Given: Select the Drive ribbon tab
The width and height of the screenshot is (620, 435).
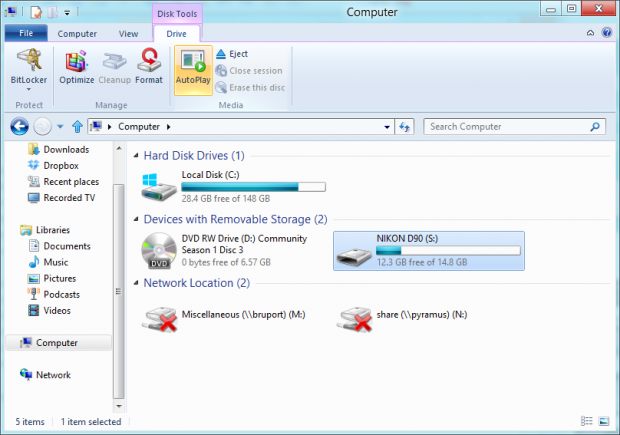Looking at the screenshot, I should pos(176,34).
